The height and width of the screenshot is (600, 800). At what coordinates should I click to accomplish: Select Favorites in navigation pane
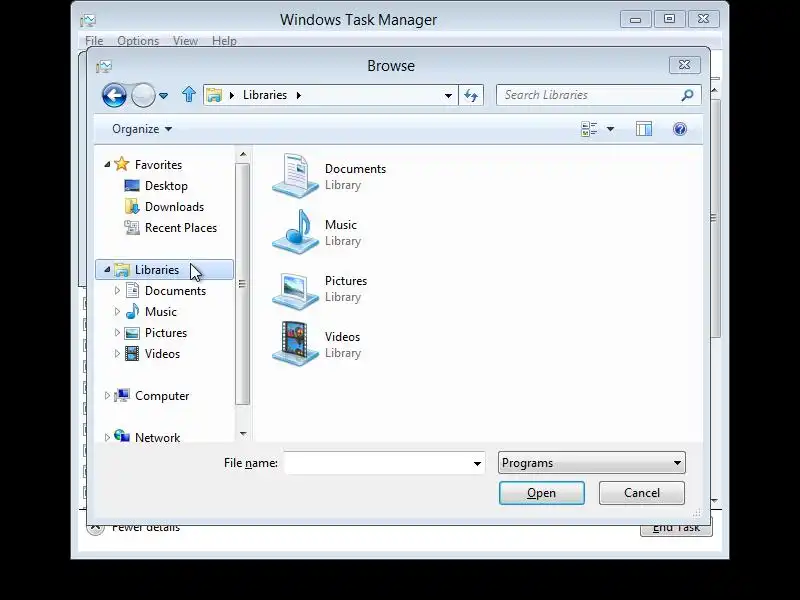[158, 165]
